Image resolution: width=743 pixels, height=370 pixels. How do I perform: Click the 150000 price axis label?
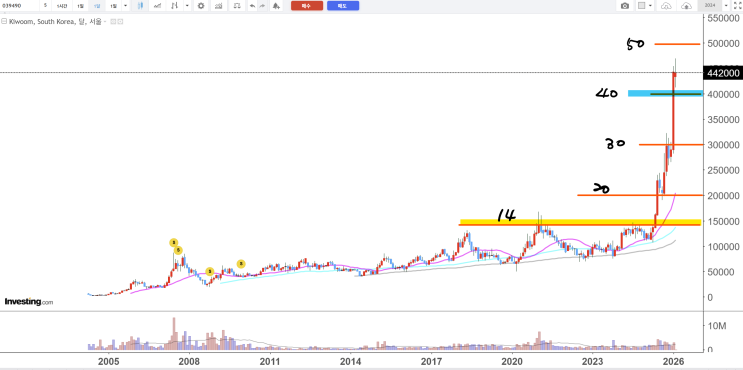click(723, 221)
